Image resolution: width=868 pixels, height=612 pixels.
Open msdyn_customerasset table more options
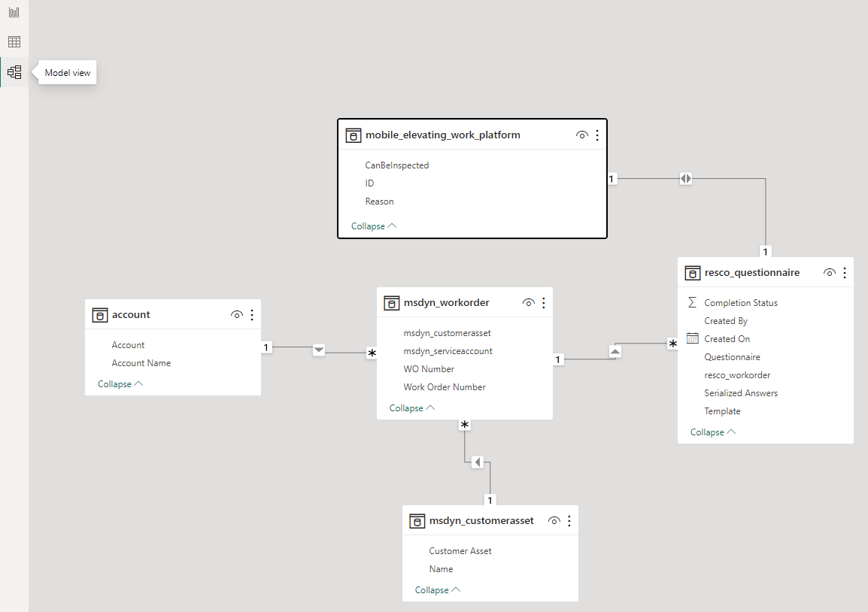click(569, 521)
